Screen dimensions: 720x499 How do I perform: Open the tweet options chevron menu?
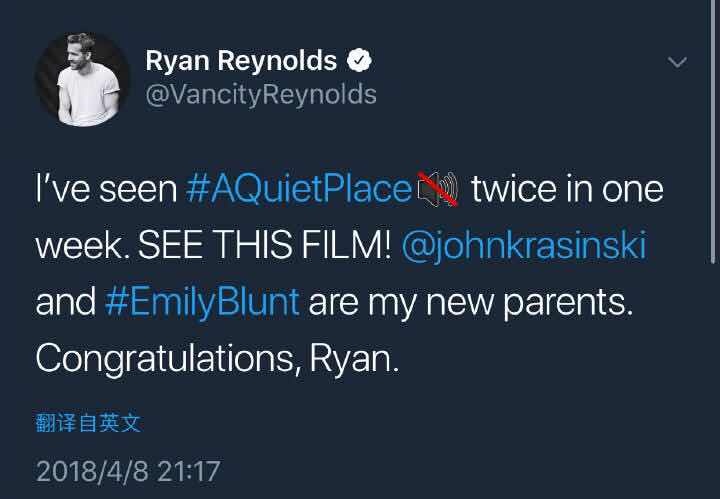[677, 62]
